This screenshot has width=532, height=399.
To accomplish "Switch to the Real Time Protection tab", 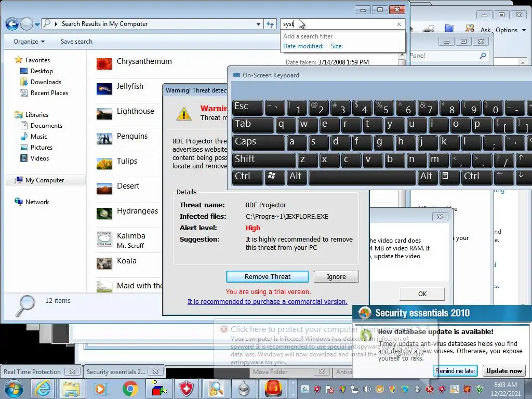I will pyautogui.click(x=41, y=371).
